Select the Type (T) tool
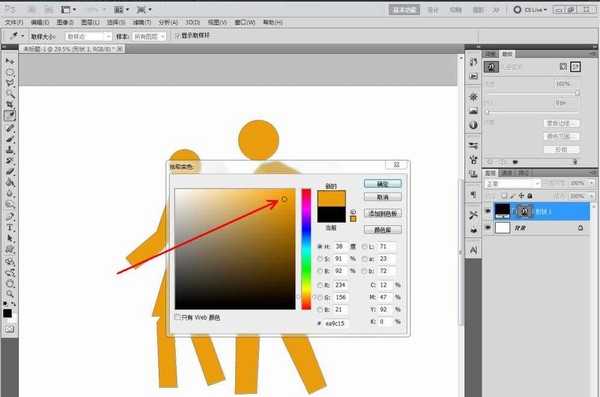This screenshot has width=600, height=397. click(10, 227)
